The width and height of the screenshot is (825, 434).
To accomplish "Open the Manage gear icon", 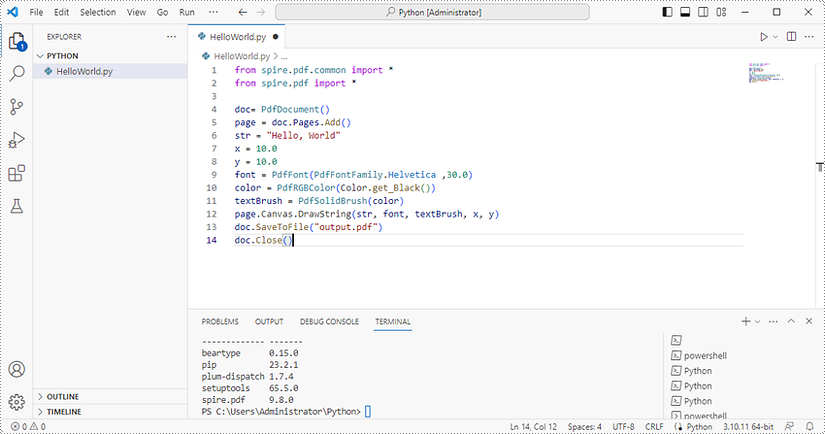I will click(17, 402).
